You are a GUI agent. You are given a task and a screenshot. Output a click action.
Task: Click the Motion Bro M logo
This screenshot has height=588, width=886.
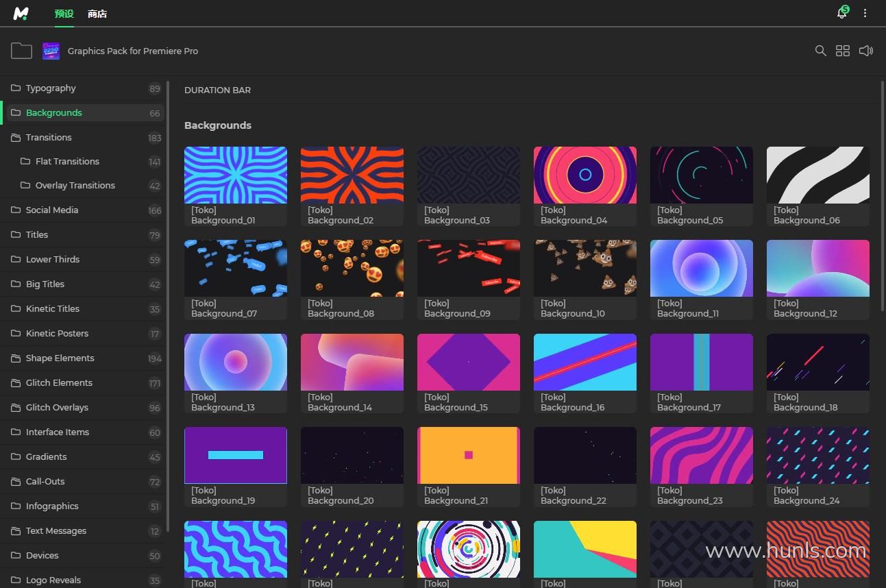[21, 14]
